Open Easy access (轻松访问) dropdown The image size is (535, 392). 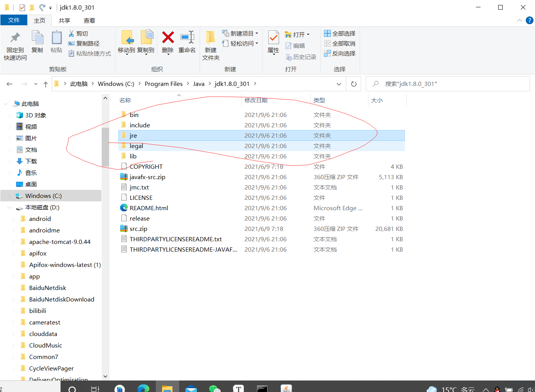click(x=240, y=44)
